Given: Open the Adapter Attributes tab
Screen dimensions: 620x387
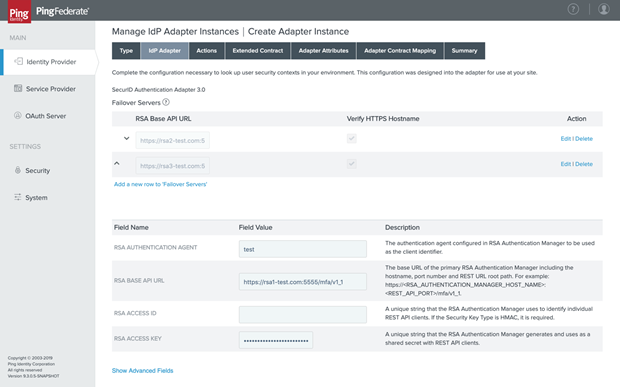Looking at the screenshot, I should pyautogui.click(x=323, y=51).
